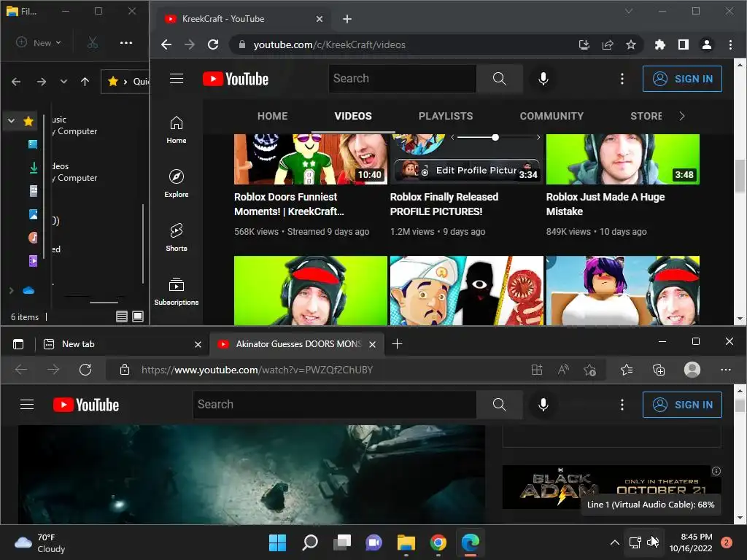Open the HOME channel tab

(x=273, y=116)
